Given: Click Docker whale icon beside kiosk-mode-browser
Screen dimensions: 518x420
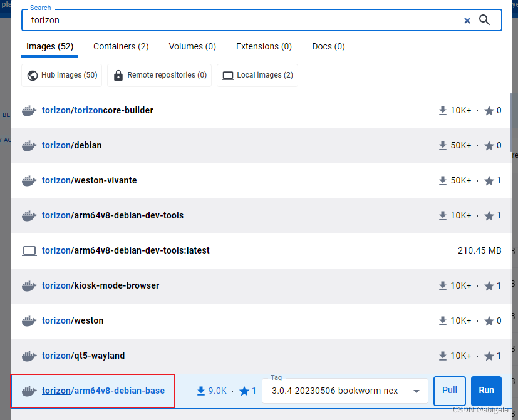Looking at the screenshot, I should click(x=29, y=285).
